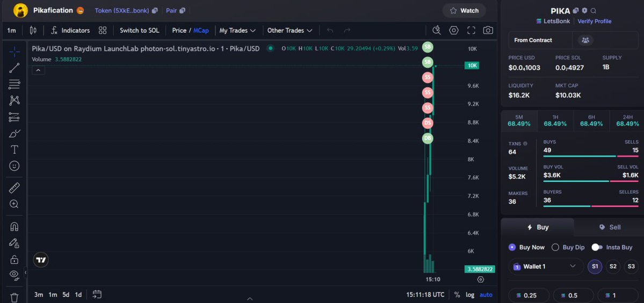The width and height of the screenshot is (644, 303).
Task: Open the forecasting and measurement tools
Action: point(15,117)
